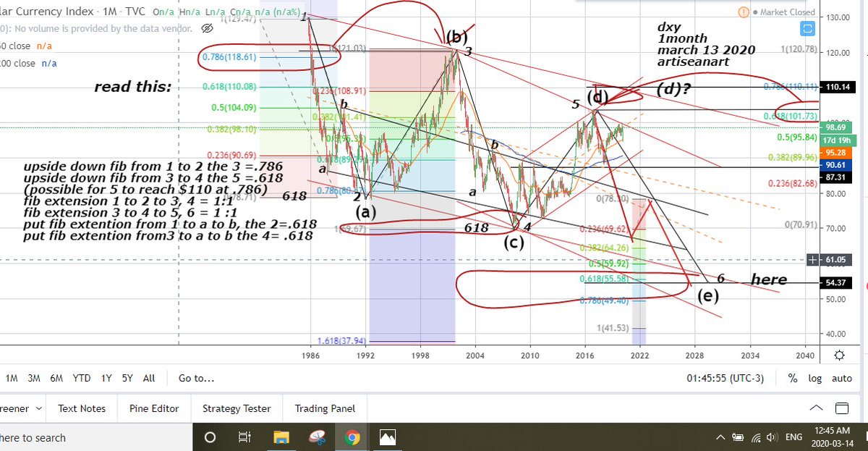Click 0.5(104.09) fib level label
868x451 pixels.
(234, 107)
